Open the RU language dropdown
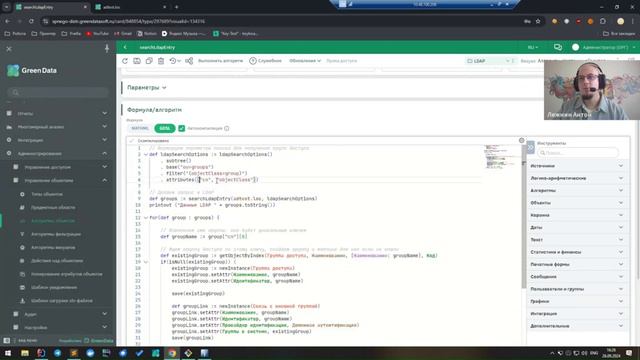This screenshot has width=640, height=360. [x=533, y=47]
